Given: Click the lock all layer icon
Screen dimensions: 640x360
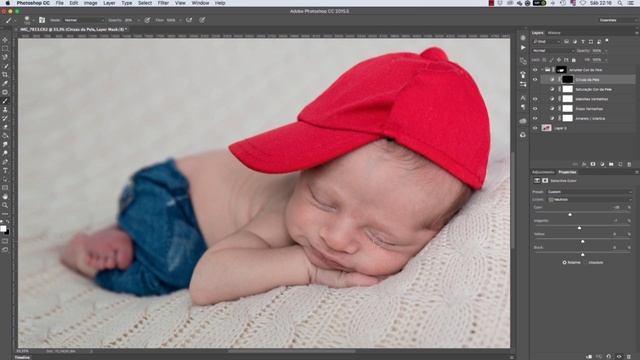Looking at the screenshot, I should (x=573, y=60).
